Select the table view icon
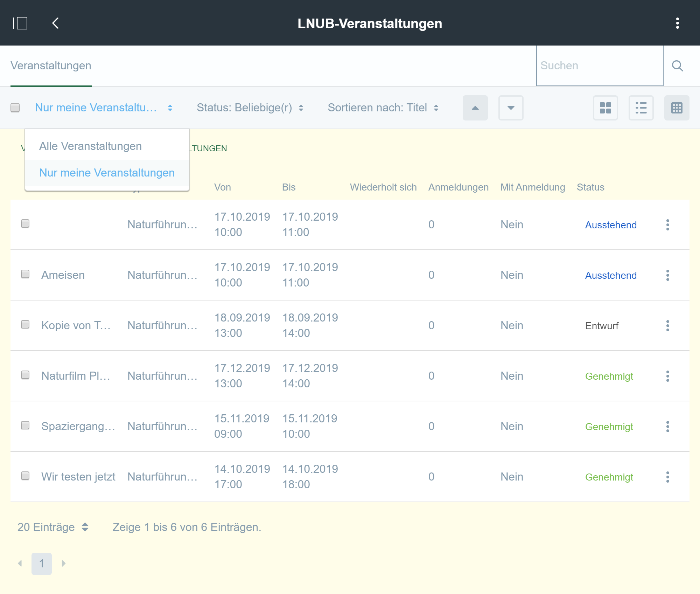Image resolution: width=700 pixels, height=594 pixels. (x=677, y=108)
